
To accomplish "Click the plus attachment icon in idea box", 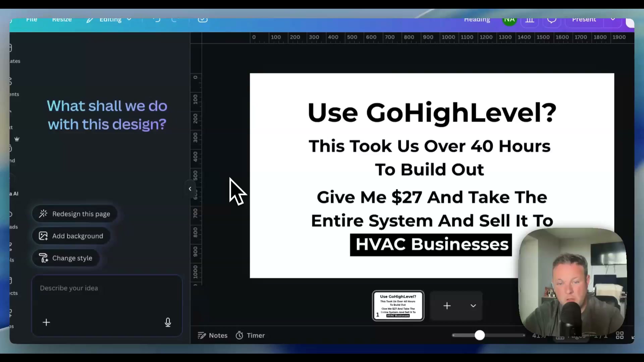I will pos(46,322).
